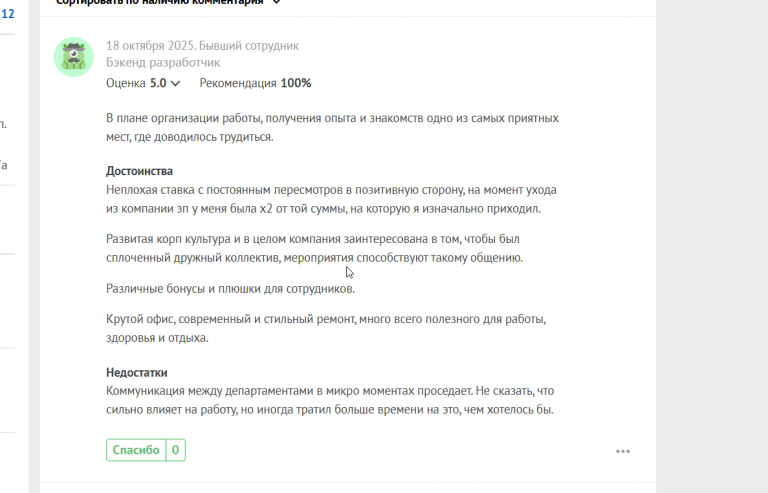Click the green monster reviewer avatar
Viewport: 768px width, 493px height.
point(73,57)
